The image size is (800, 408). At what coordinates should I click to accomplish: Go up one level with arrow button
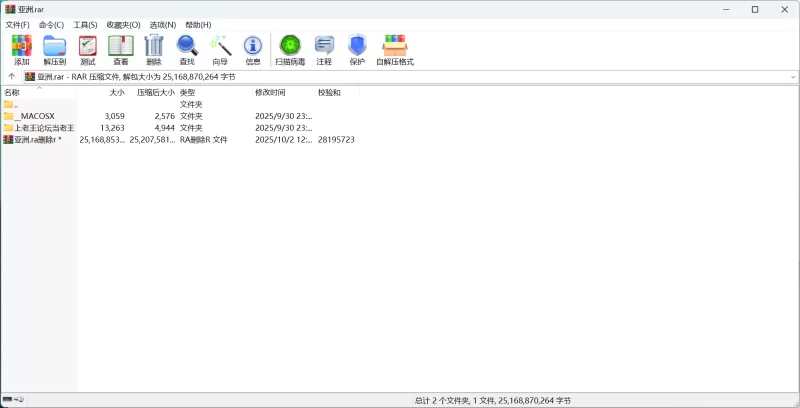point(12,77)
